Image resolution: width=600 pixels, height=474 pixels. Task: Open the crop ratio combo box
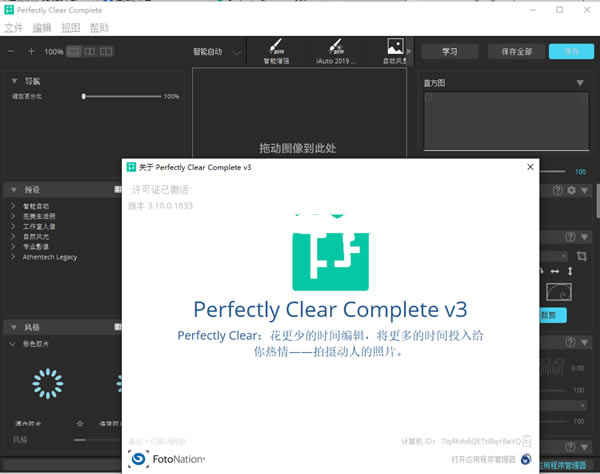point(554,256)
